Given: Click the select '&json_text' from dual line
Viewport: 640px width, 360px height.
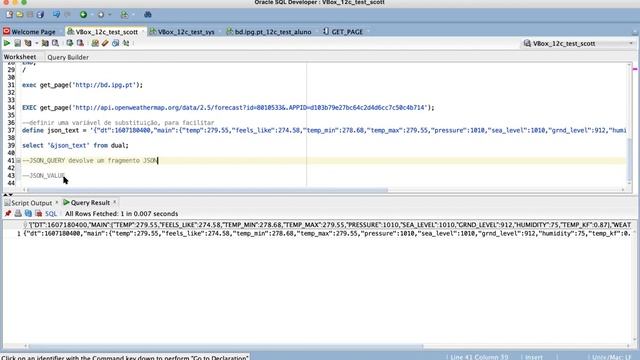Looking at the screenshot, I should (75, 146).
